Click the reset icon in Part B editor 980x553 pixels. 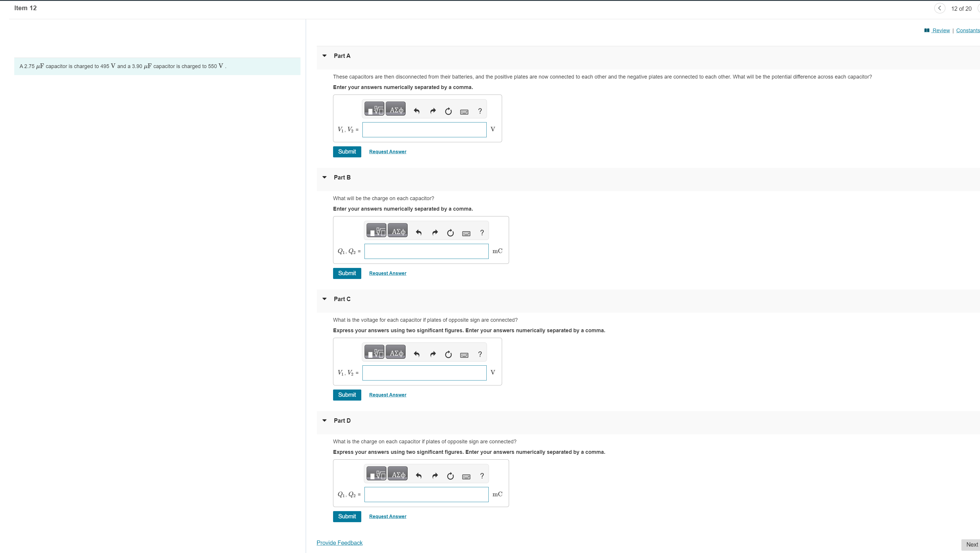[x=450, y=232]
